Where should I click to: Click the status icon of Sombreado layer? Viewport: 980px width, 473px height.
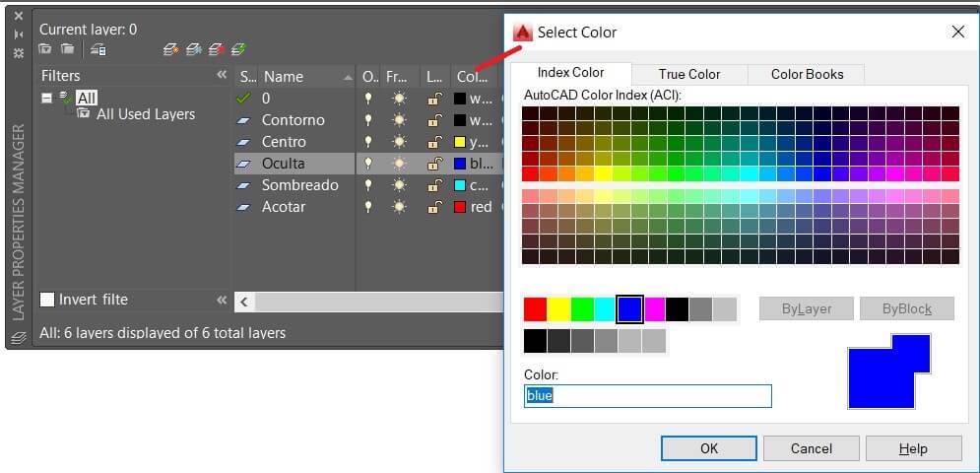243,185
